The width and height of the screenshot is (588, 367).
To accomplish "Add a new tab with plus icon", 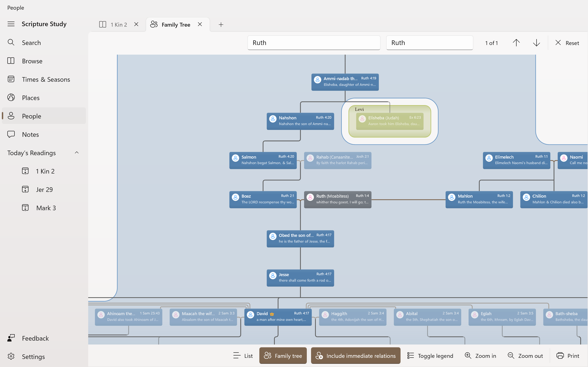I will pyautogui.click(x=221, y=25).
